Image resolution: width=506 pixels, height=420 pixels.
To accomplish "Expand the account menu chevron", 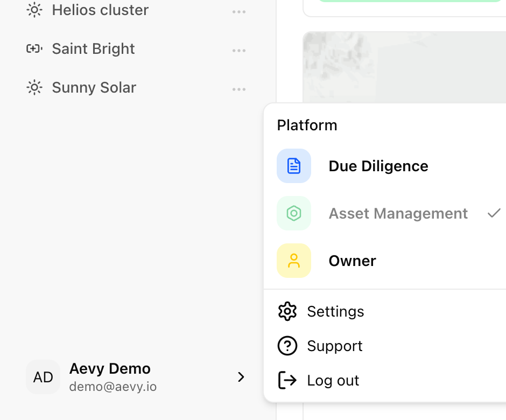I will (241, 377).
